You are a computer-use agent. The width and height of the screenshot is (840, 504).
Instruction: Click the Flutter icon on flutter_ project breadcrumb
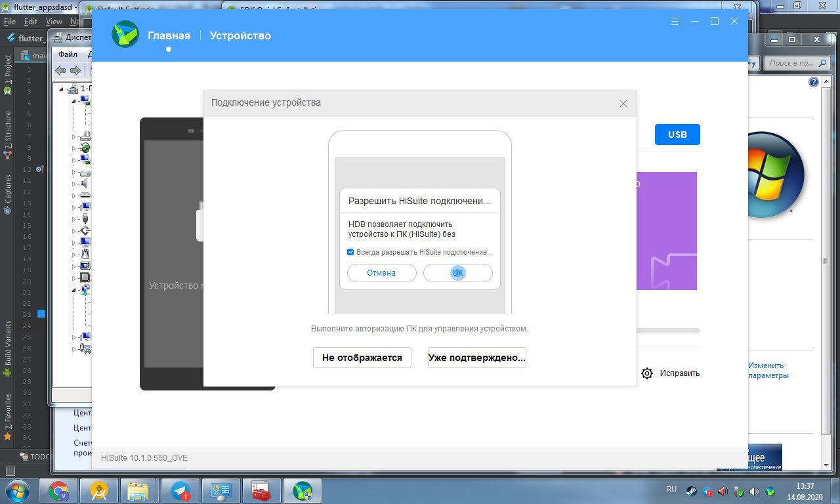click(x=11, y=38)
